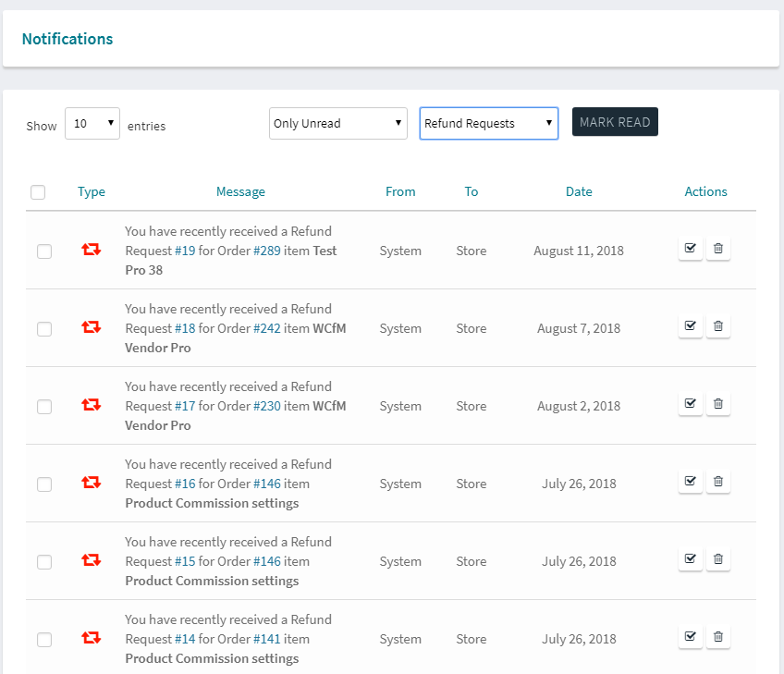Image resolution: width=784 pixels, height=674 pixels.
Task: Sort by the Message column header
Action: [x=240, y=192]
